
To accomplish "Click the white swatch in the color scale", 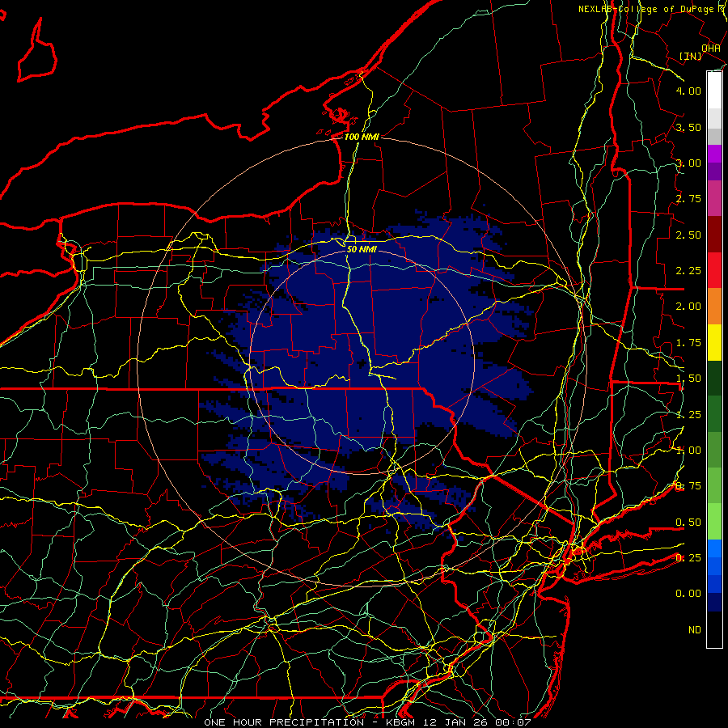I will pos(714,91).
